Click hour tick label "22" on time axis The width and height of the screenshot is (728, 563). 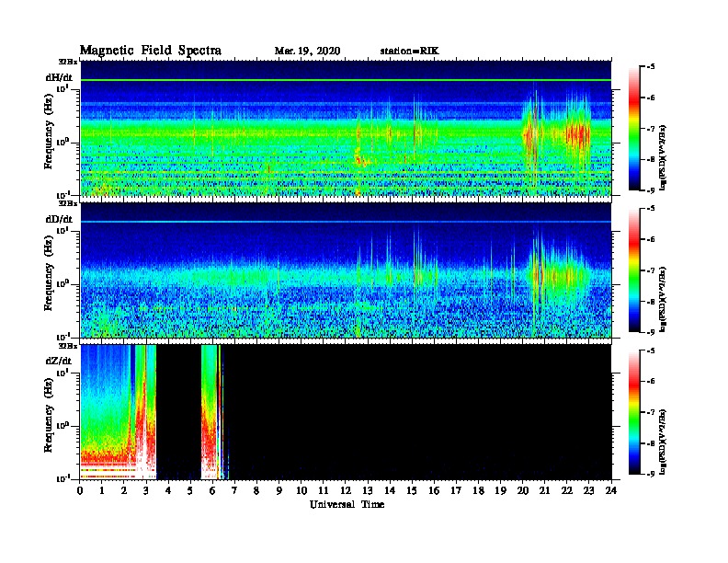(x=567, y=490)
